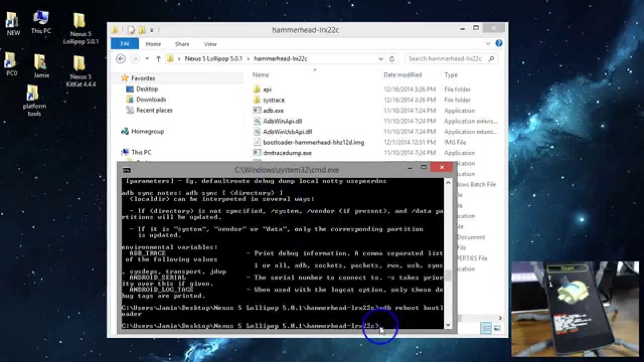Minimize the cmd.exe window
This screenshot has height=362, width=644.
(x=411, y=167)
